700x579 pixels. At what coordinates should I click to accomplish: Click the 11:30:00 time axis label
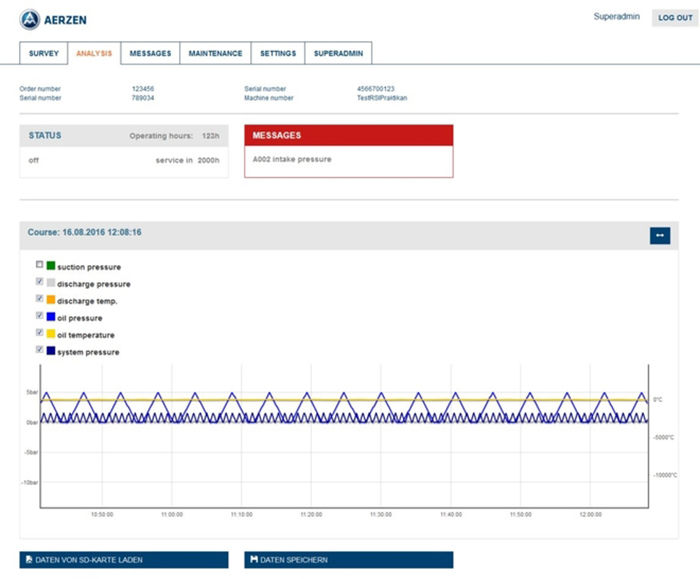(x=381, y=515)
